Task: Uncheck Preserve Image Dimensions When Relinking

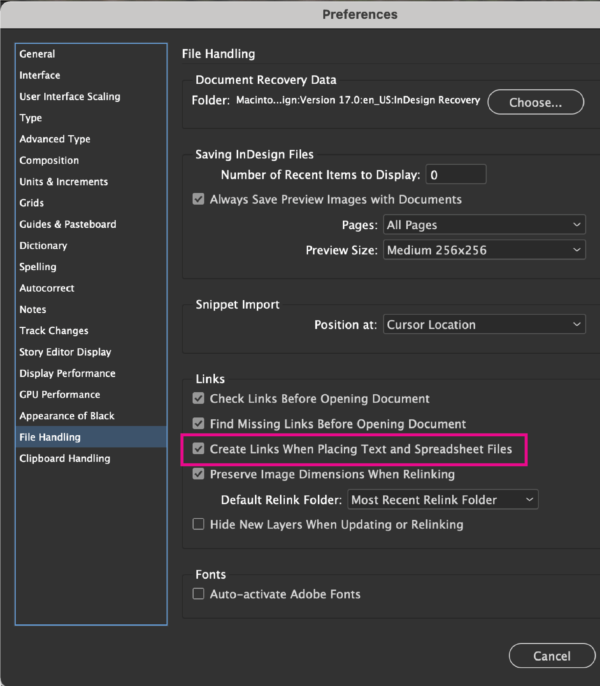Action: coord(198,474)
